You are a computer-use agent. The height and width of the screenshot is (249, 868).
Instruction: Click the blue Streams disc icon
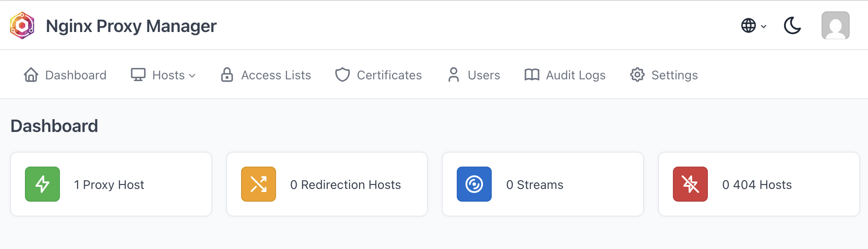tap(474, 184)
